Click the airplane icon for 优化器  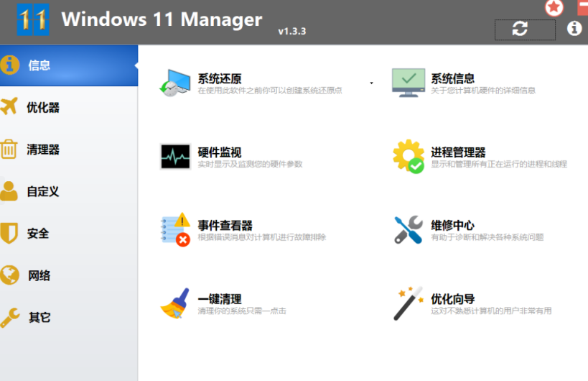point(9,106)
